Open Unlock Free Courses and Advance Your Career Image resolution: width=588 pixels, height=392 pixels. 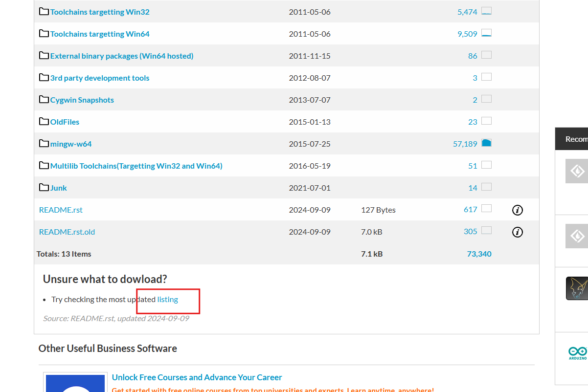click(x=197, y=377)
